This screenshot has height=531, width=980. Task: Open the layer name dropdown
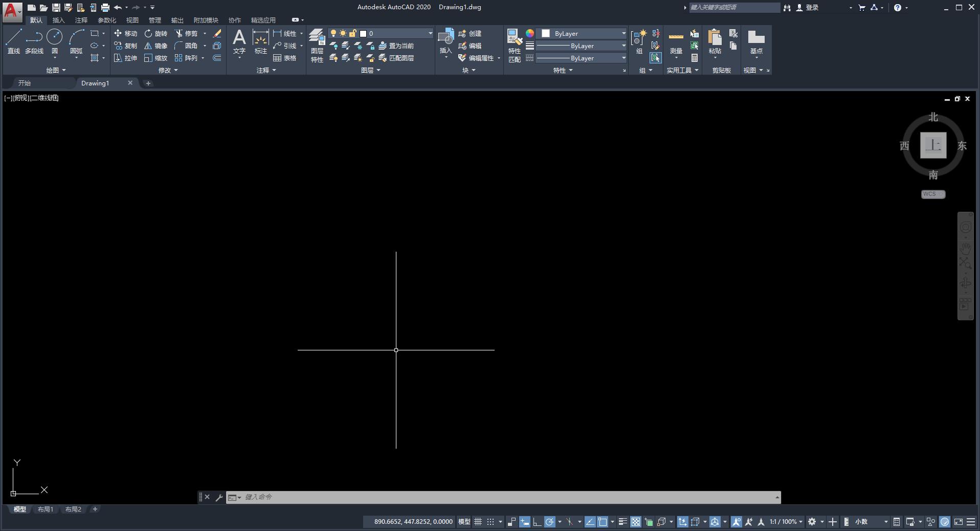click(430, 33)
